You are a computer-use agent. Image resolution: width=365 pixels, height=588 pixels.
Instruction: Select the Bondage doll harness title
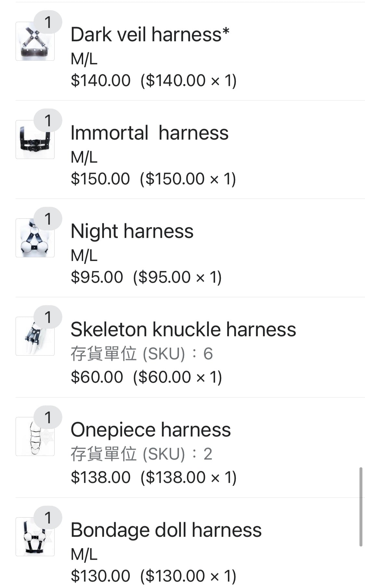(166, 530)
